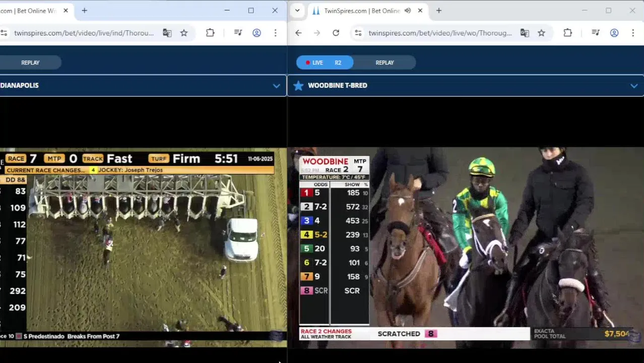The image size is (644, 363).
Task: Mute the right tab via speaker icon
Action: pos(408,11)
